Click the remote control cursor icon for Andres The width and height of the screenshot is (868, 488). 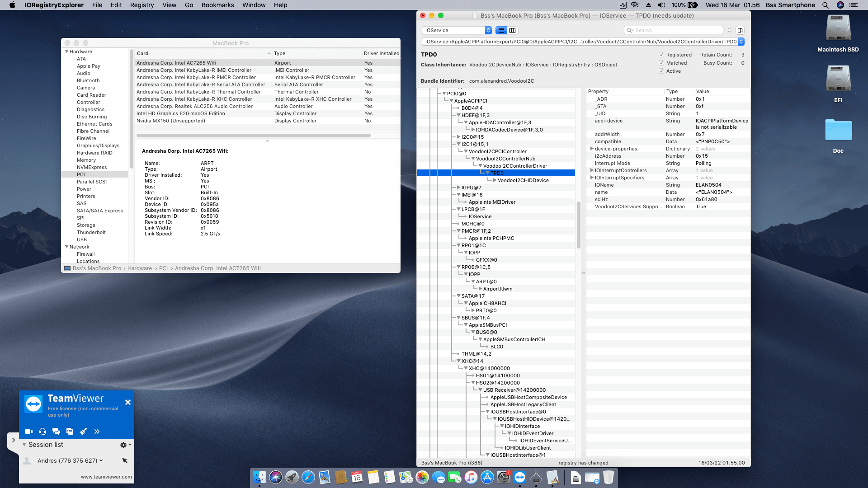(x=125, y=460)
